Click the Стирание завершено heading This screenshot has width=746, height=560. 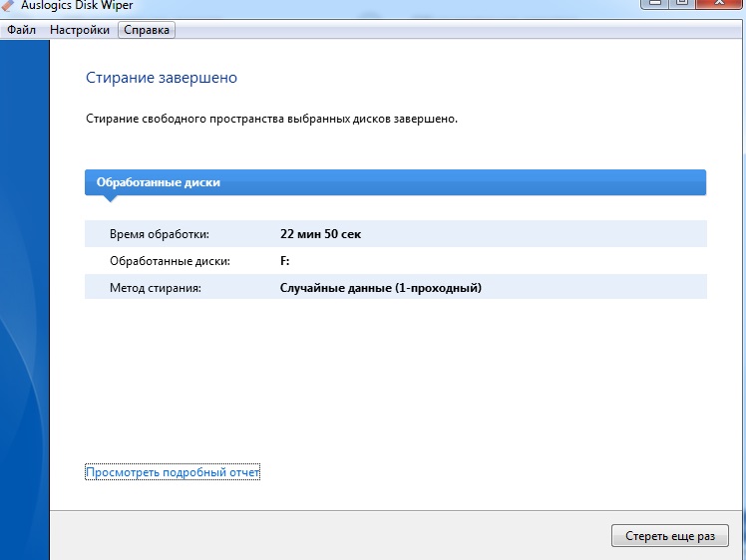coord(162,78)
